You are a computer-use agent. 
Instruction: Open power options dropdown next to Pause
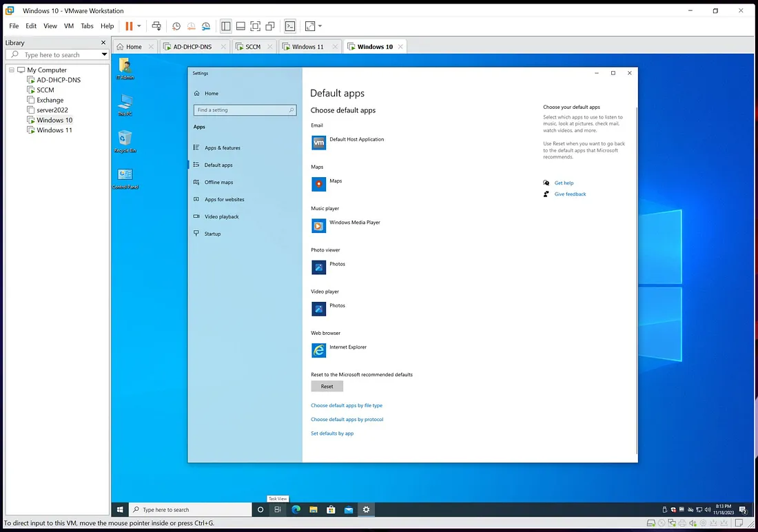139,26
